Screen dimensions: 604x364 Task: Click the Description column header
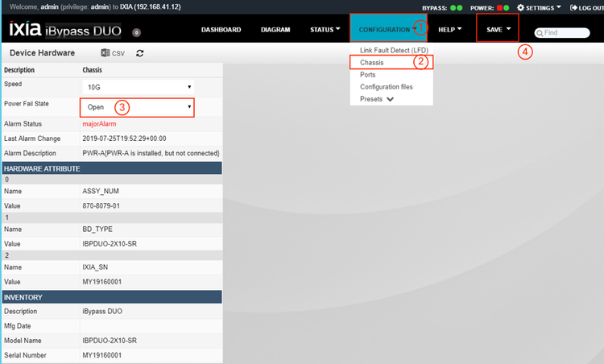coord(19,70)
